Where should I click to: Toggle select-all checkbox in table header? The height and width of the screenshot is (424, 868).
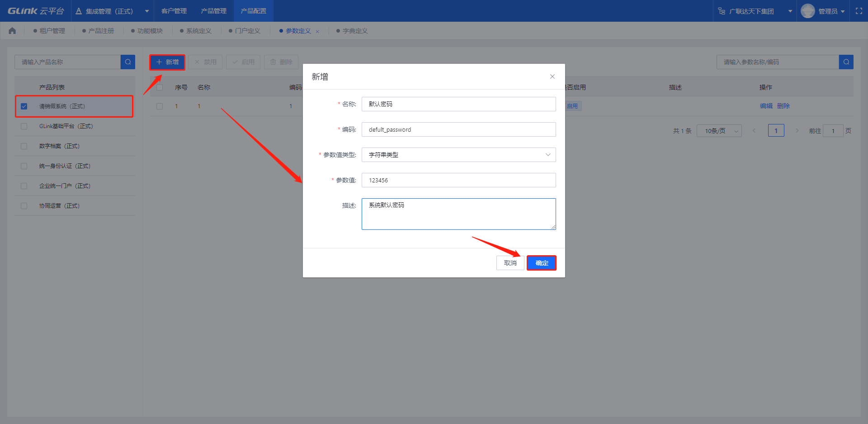160,87
